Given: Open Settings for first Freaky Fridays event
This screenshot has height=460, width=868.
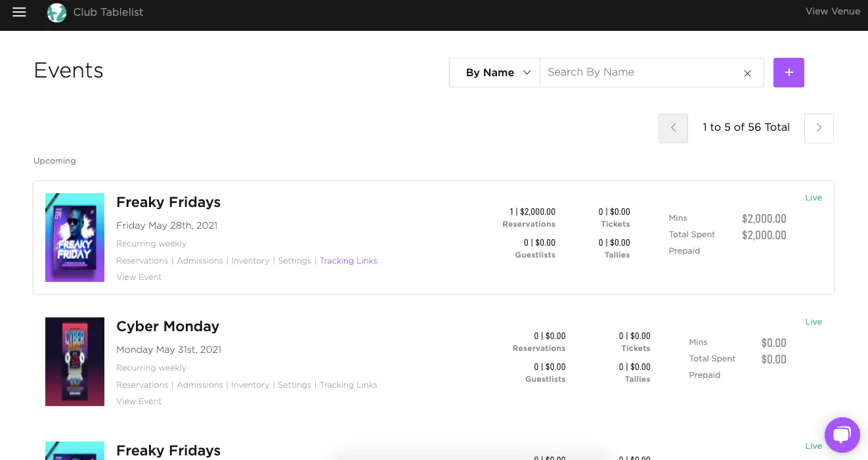Looking at the screenshot, I should pos(294,261).
